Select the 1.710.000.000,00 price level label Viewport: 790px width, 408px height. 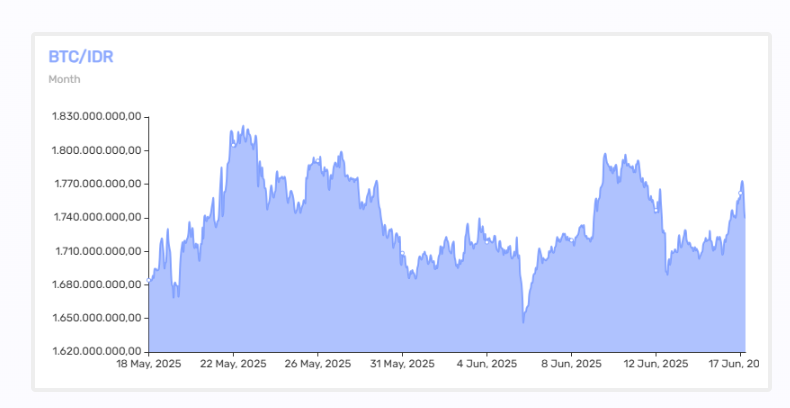point(98,251)
